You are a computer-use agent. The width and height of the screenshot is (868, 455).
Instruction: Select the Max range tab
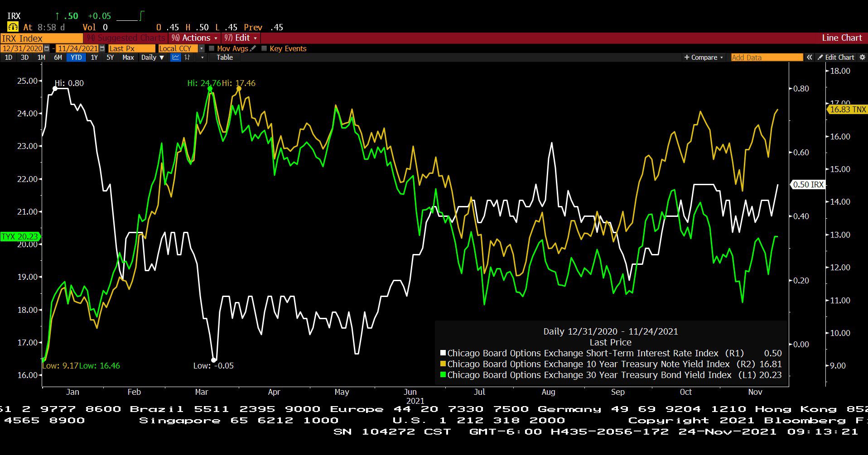pyautogui.click(x=128, y=57)
